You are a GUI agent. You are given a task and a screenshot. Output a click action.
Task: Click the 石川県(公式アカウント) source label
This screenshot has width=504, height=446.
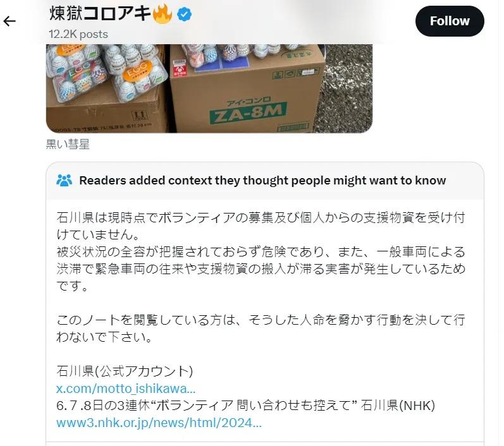click(125, 371)
